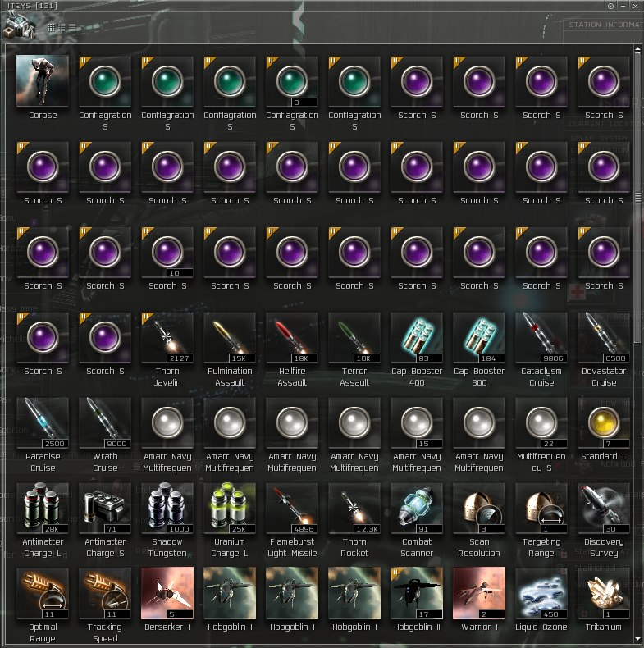Screen dimensions: 644x648
Task: Click the scrollbar up arrow
Action: coord(637,49)
